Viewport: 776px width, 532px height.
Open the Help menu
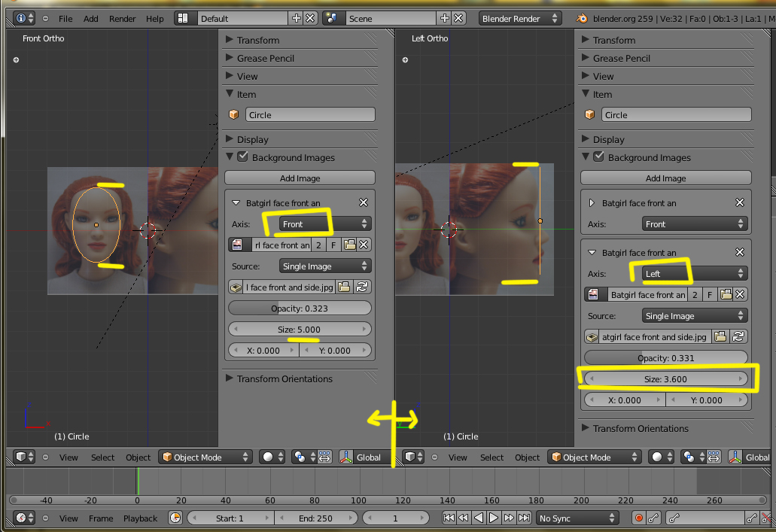[154, 18]
